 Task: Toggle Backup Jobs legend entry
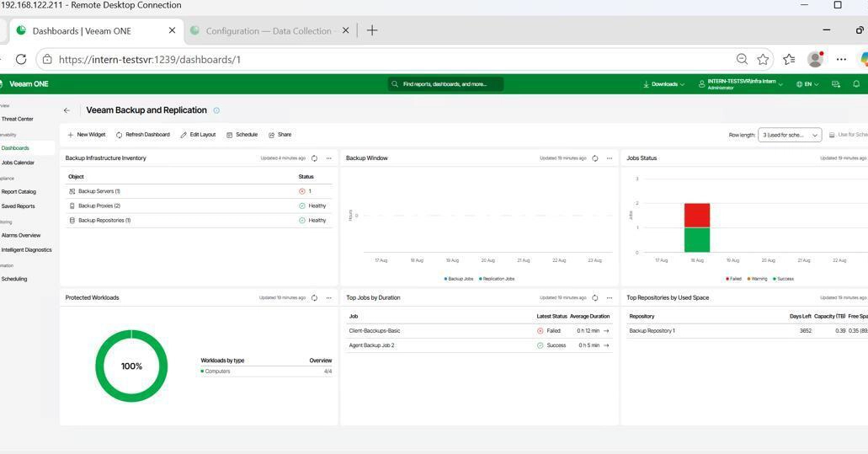coord(459,279)
